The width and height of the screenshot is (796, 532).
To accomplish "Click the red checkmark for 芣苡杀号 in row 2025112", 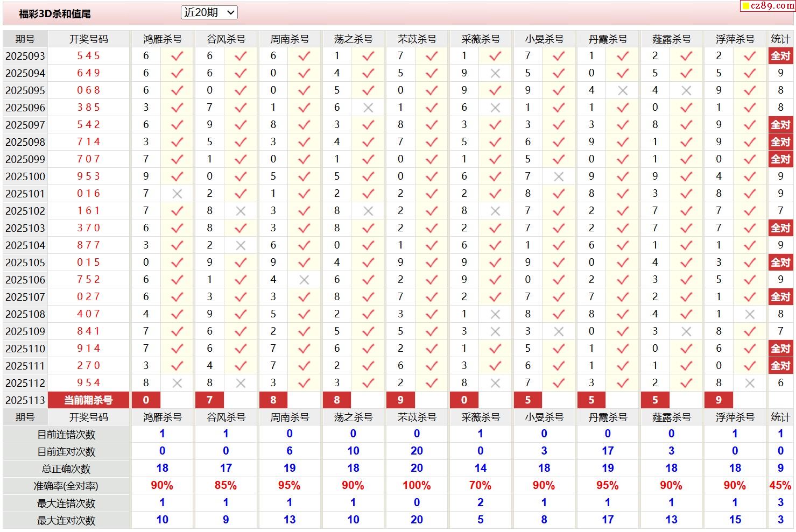I will point(432,383).
